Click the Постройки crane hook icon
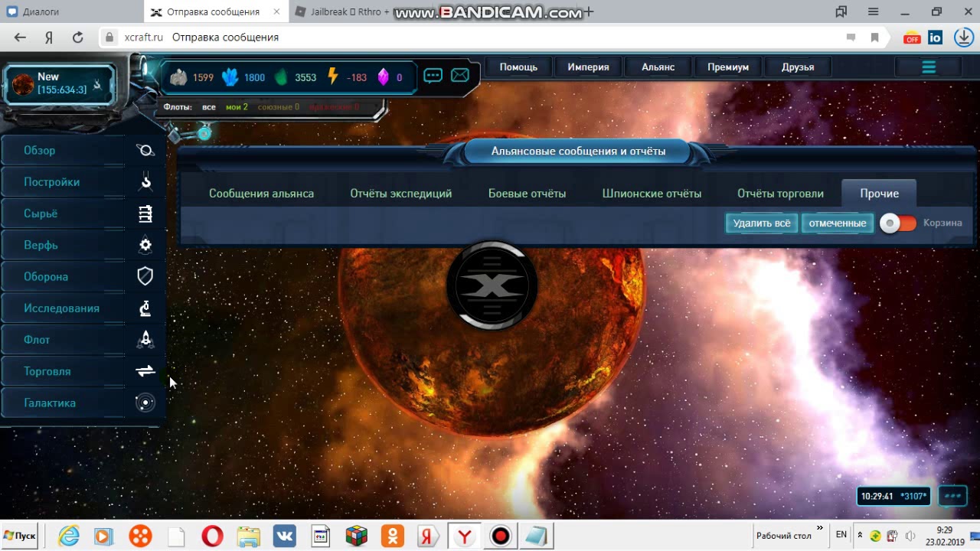 coord(145,182)
